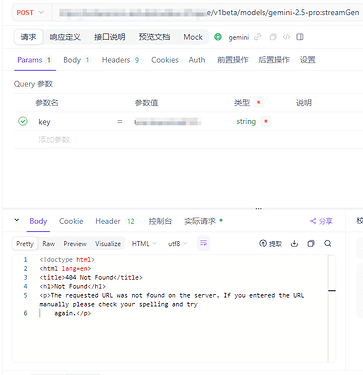Click the <!doctype html> line
The height and width of the screenshot is (375, 363).
tap(67, 260)
